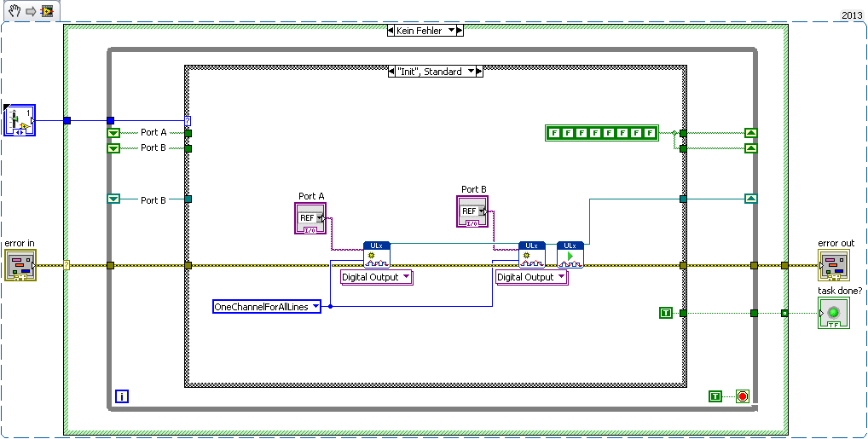Click the error out label text
Viewport: 868px width, 439px height.
pos(836,243)
